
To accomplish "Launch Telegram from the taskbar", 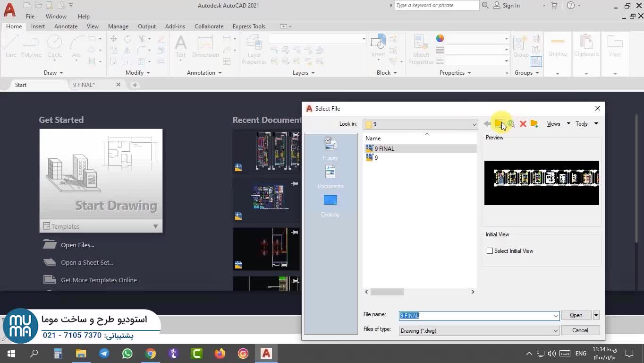I will (104, 354).
